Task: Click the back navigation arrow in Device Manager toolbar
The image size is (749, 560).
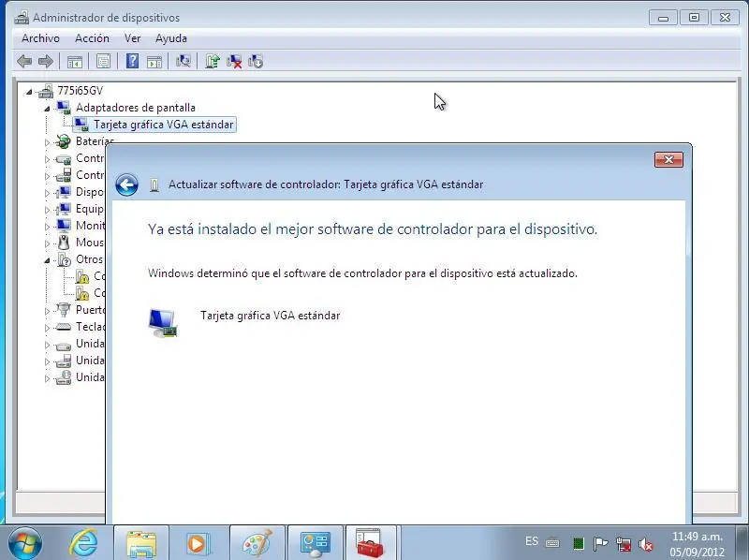Action: (x=24, y=61)
